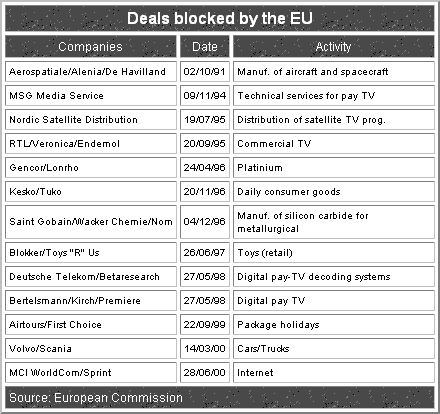Select the Nordic Satellite Distribution entry
This screenshot has height=414, width=440.
(91, 119)
